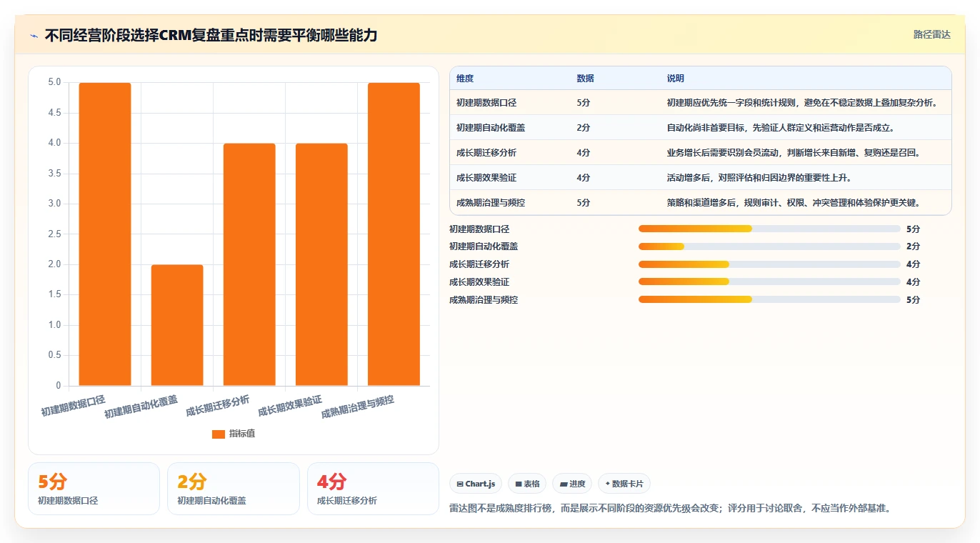
Task: Click the footnote starting 雷达图不是成熟度排行榜
Action: click(670, 509)
